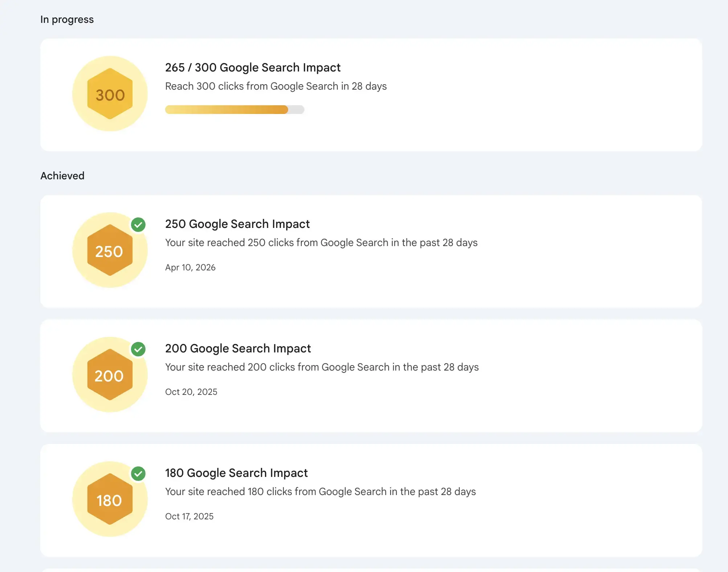Click 'Reach 300 clicks from Google Search in 28 days'

276,86
